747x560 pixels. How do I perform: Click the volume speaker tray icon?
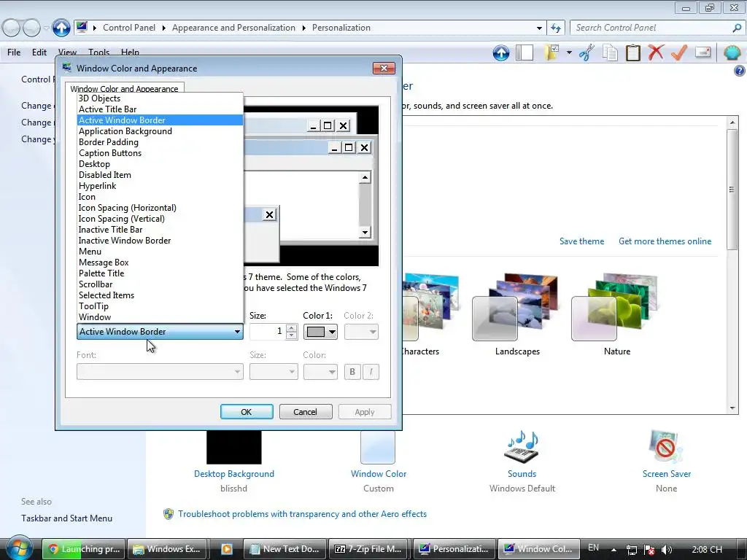coord(667,550)
